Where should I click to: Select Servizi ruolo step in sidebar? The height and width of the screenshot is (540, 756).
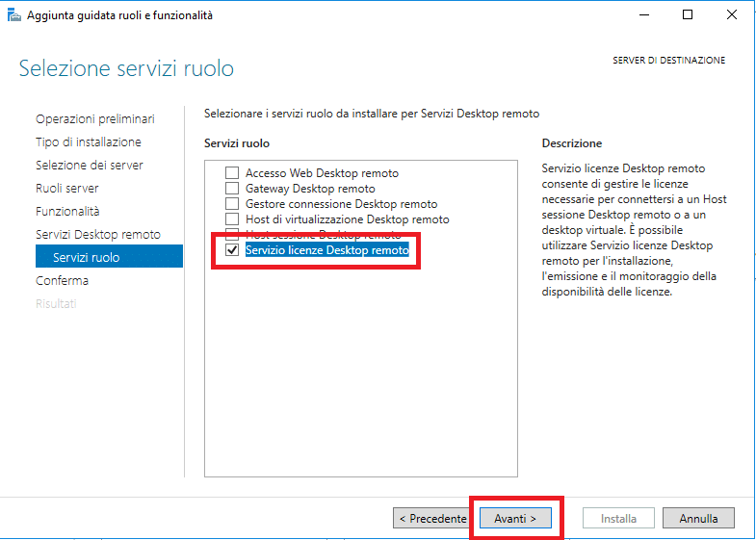click(109, 256)
